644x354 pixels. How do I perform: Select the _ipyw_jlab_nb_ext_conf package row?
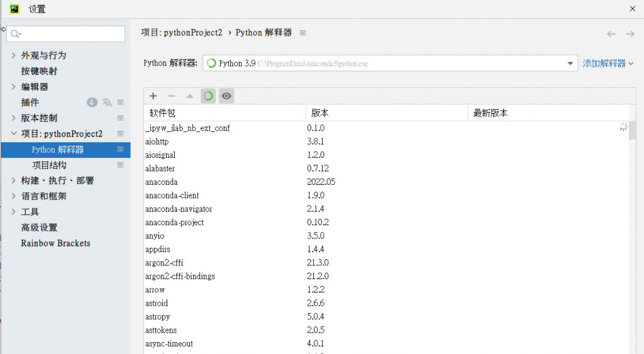pos(386,128)
